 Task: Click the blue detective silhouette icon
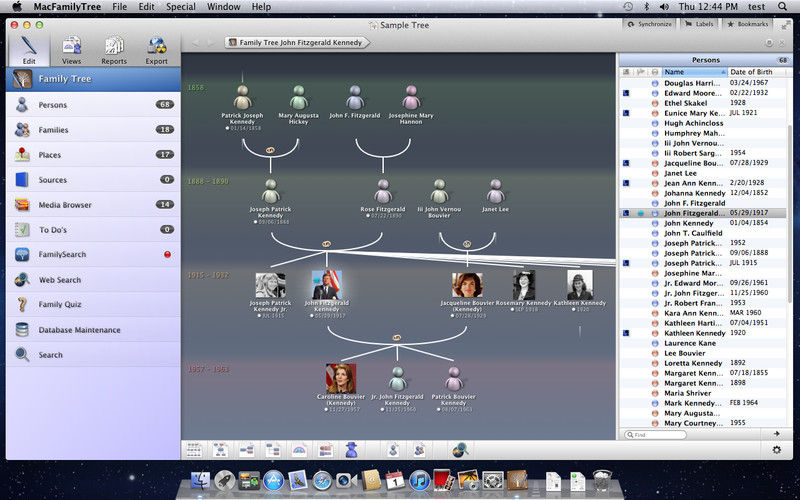coord(351,450)
